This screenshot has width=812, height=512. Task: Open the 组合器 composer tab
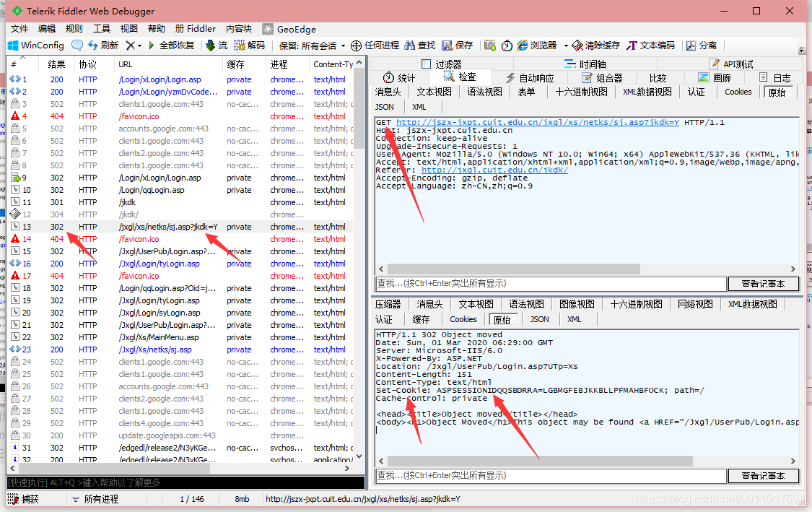click(x=602, y=78)
